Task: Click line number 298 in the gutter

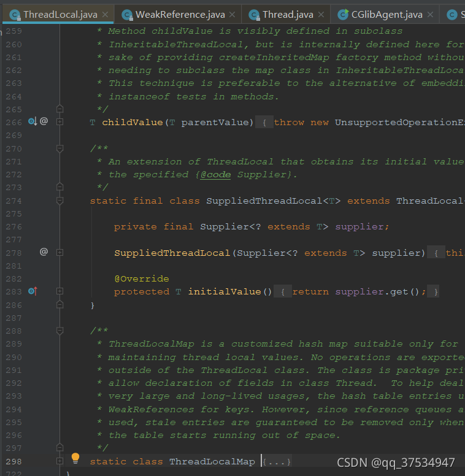Action: [13, 462]
